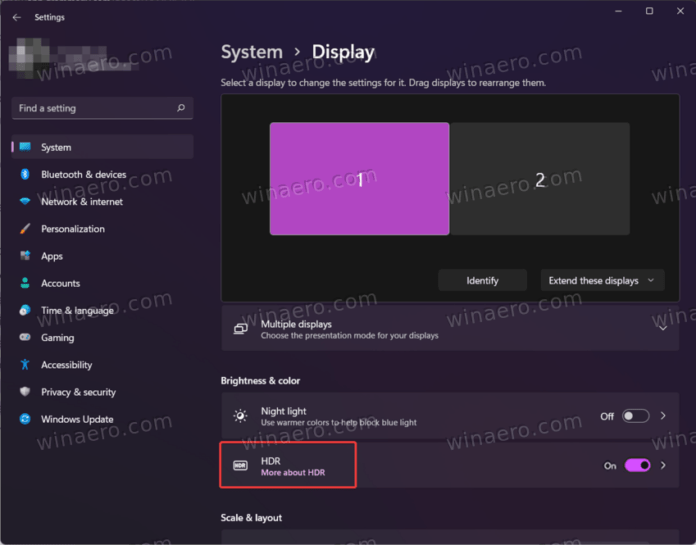Image resolution: width=696 pixels, height=545 pixels.
Task: Go to Personalization settings
Action: point(102,229)
